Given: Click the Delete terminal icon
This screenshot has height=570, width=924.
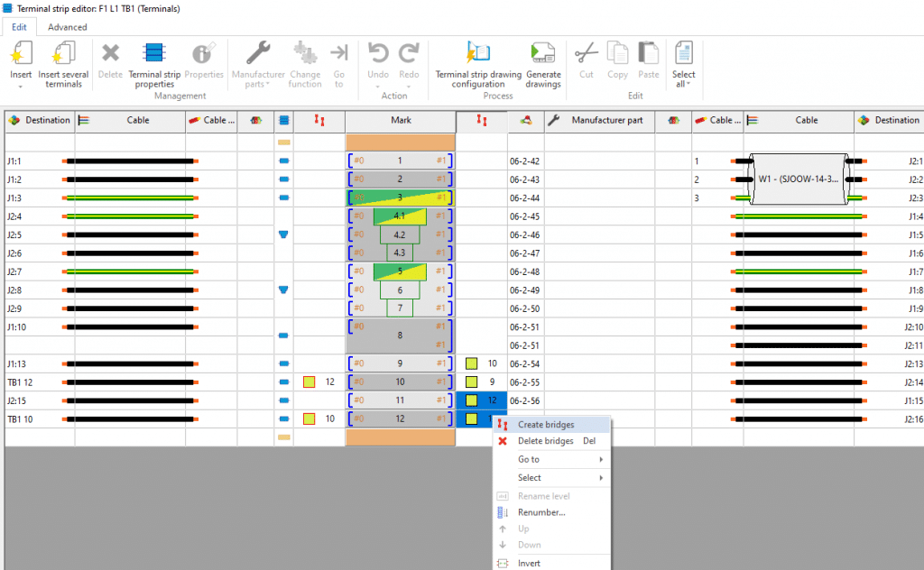Looking at the screenshot, I should click(x=110, y=55).
